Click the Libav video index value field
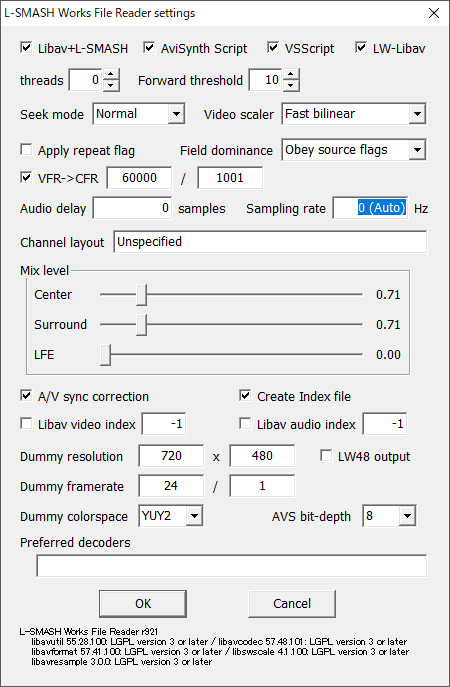 click(x=164, y=424)
